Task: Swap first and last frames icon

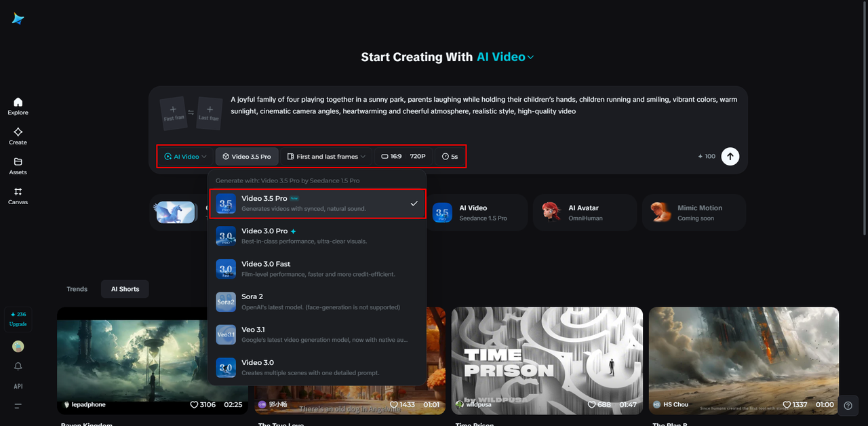Action: [x=192, y=113]
